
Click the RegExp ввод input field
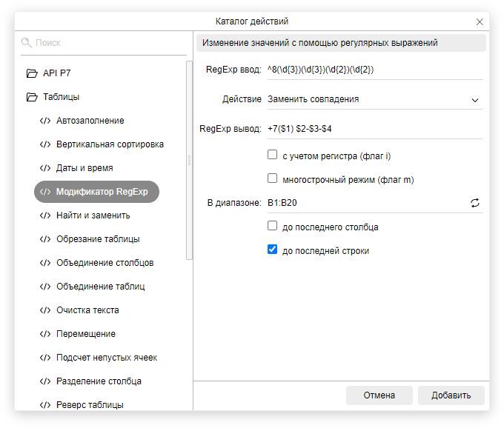pos(374,70)
